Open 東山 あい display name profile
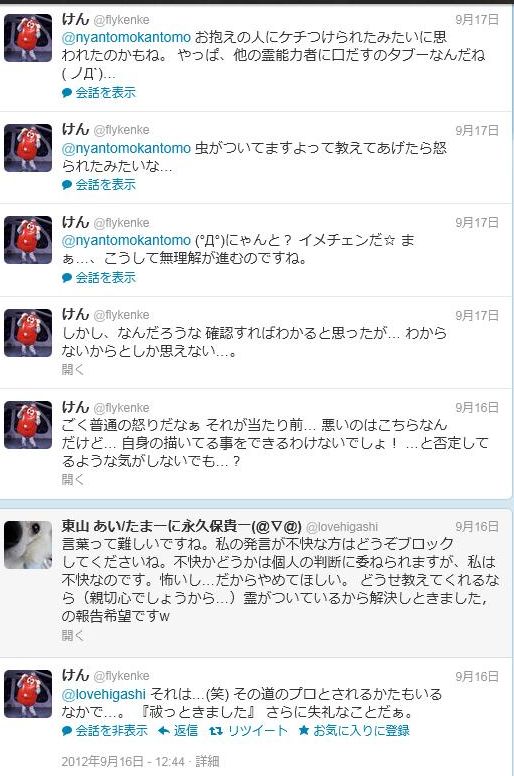The width and height of the screenshot is (514, 776). pyautogui.click(x=182, y=526)
